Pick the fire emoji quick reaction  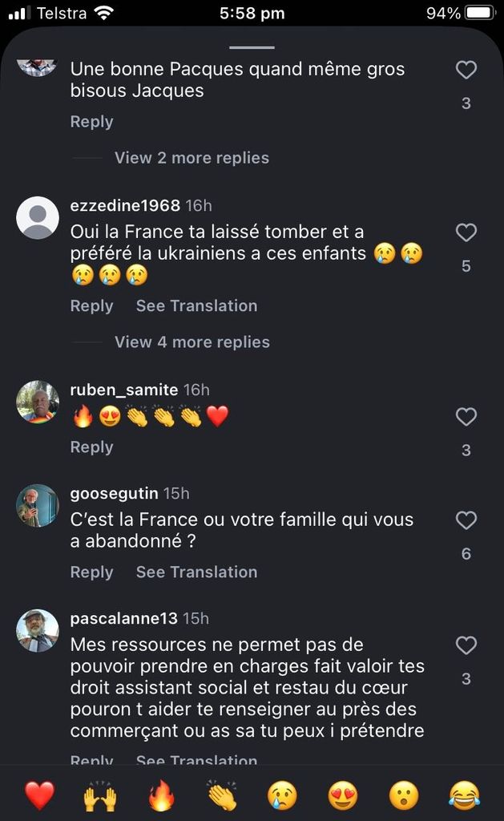pyautogui.click(x=161, y=795)
